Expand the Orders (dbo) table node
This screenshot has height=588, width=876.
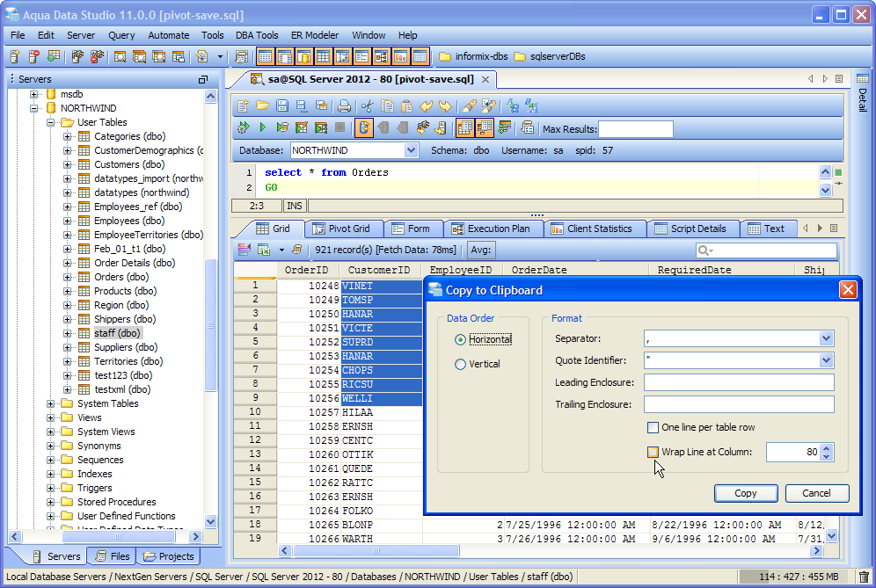[x=67, y=277]
